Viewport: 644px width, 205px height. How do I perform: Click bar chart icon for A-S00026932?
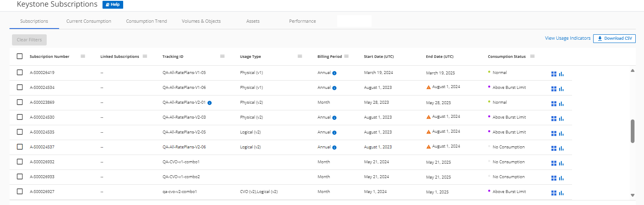tap(561, 163)
